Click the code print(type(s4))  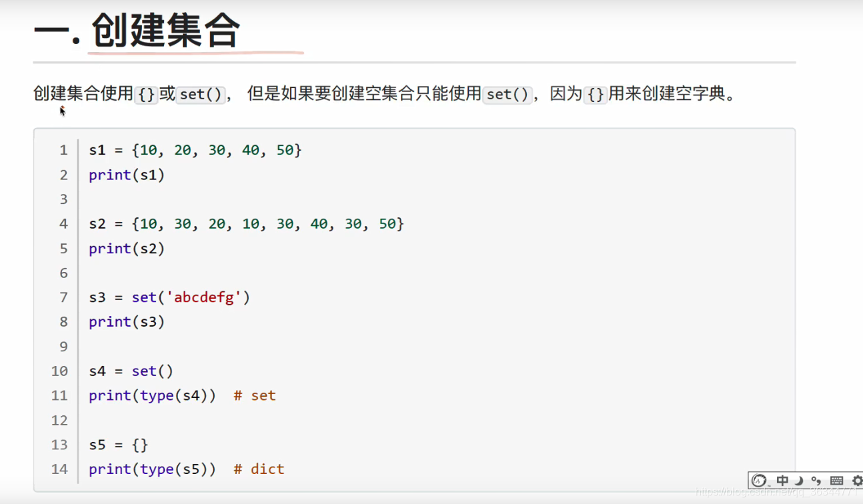coord(153,395)
